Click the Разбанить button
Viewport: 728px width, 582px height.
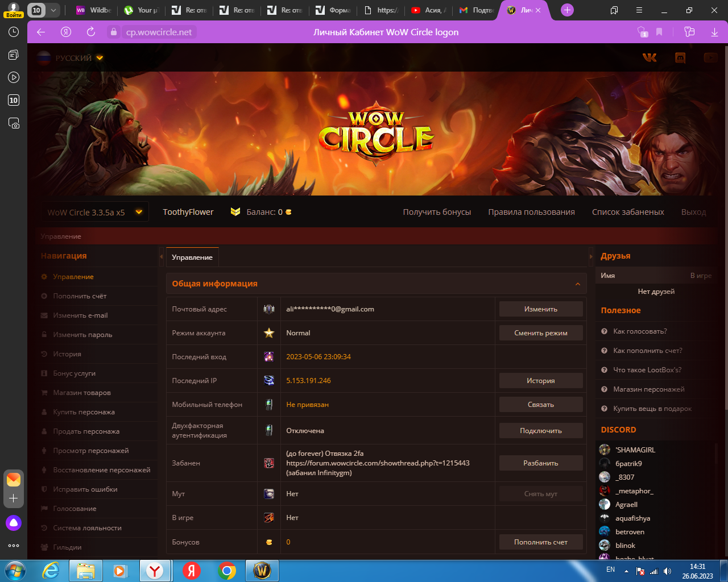tap(540, 463)
